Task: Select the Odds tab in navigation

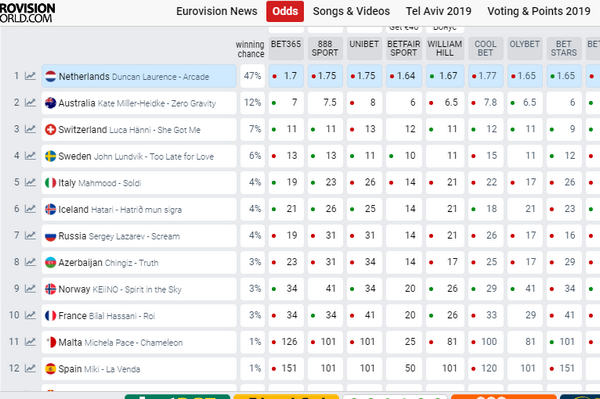Action: (285, 11)
